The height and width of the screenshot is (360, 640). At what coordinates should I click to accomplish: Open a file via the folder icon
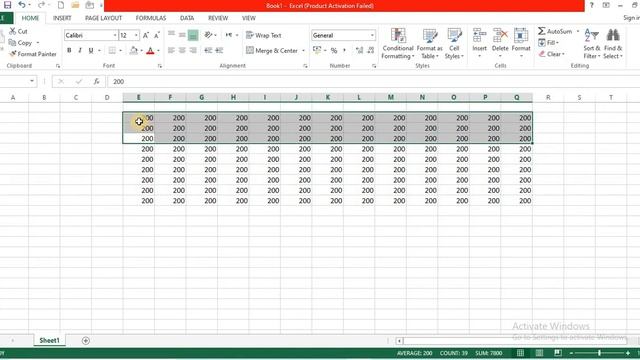coord(75,5)
